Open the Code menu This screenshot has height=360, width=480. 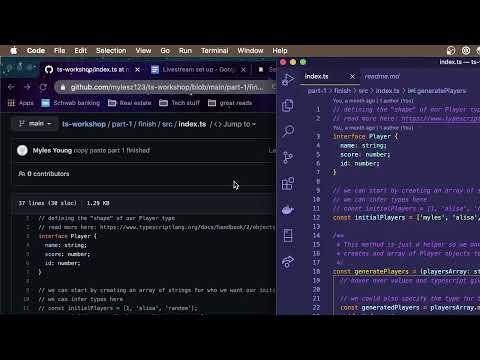[36, 51]
